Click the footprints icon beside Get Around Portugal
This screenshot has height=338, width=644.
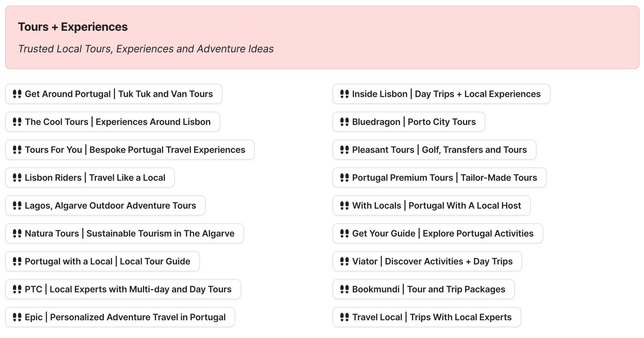[17, 94]
